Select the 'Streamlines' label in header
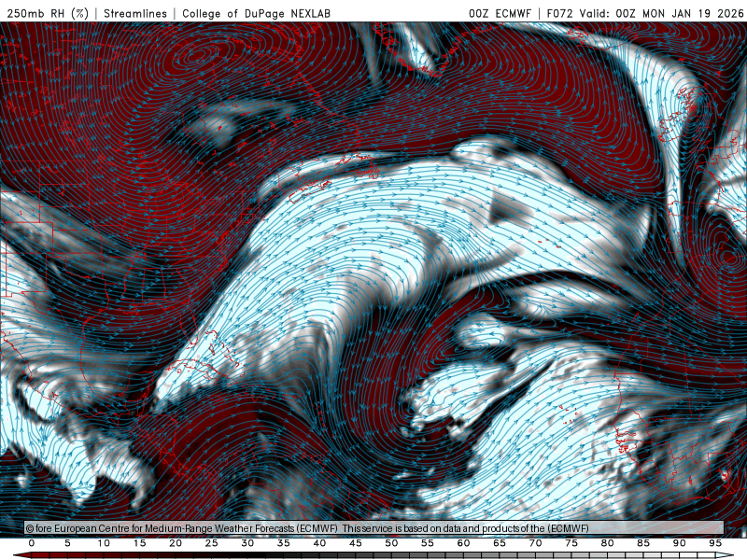The image size is (747, 560). 135,13
